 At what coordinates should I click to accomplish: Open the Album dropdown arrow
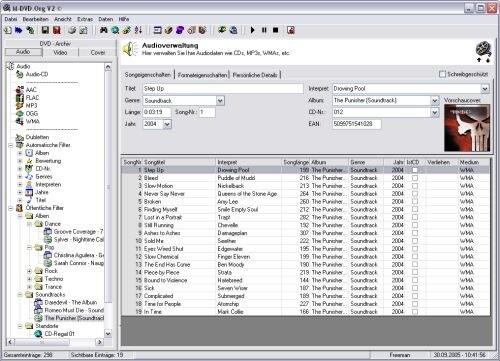pyautogui.click(x=435, y=100)
